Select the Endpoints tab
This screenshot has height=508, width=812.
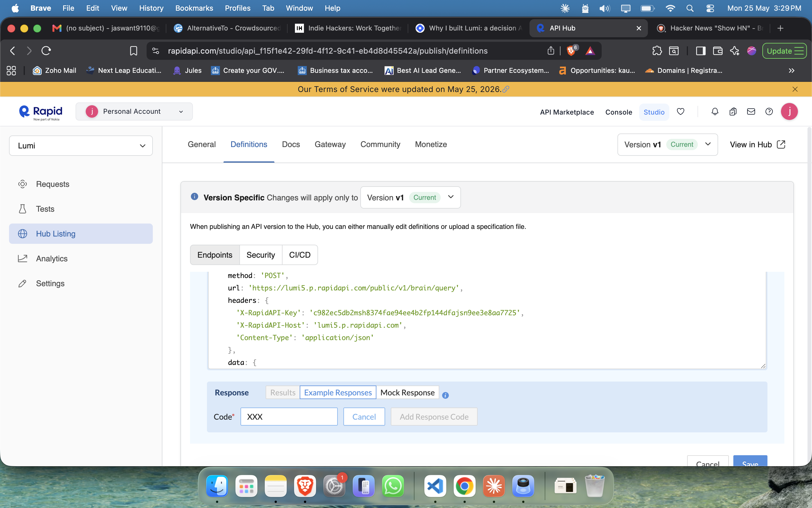[215, 255]
